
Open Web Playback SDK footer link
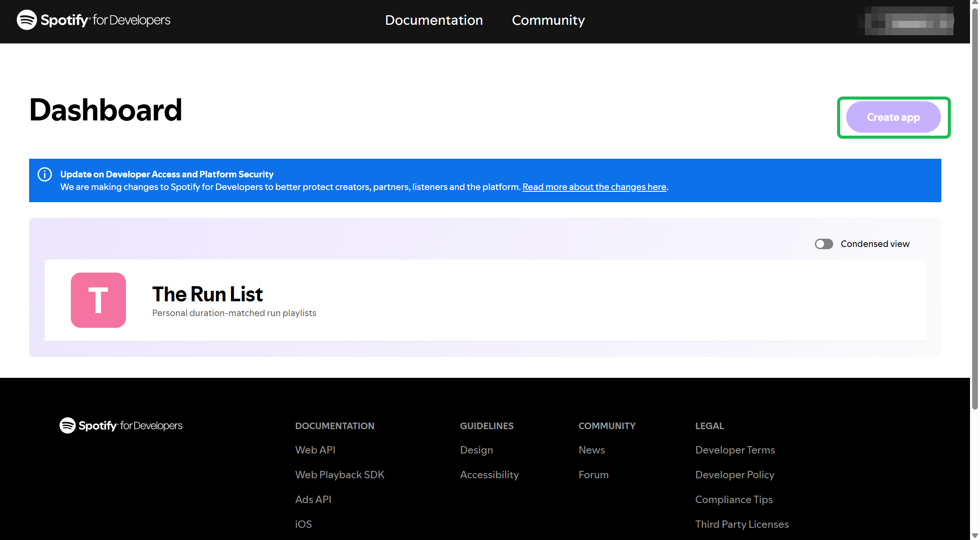340,475
